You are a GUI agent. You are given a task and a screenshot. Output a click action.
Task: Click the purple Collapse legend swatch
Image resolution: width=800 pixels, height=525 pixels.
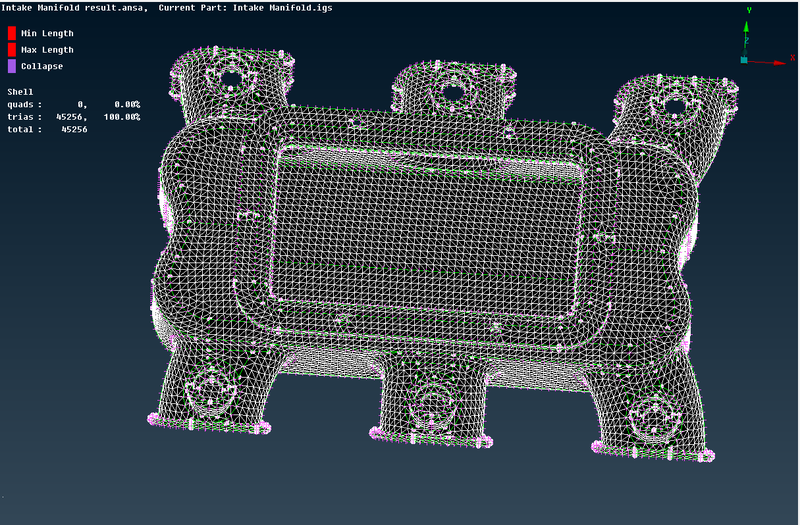(x=12, y=66)
